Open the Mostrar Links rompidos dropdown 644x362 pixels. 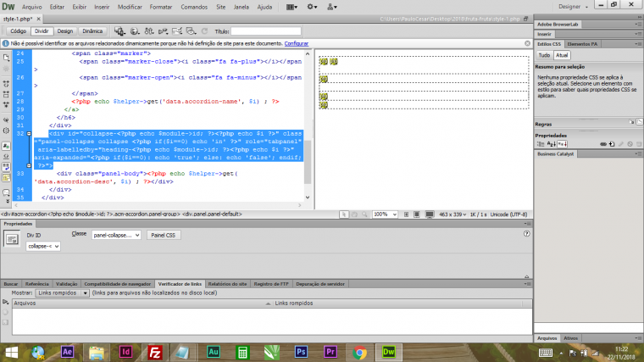coord(61,292)
